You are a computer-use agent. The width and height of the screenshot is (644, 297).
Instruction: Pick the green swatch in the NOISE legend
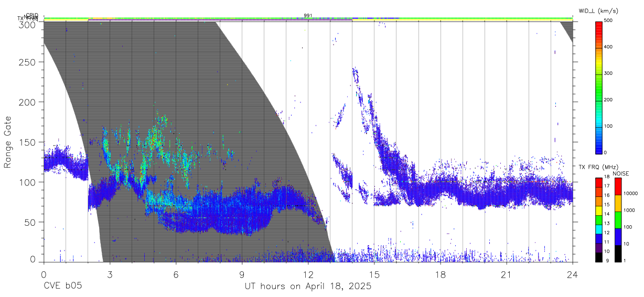618,220
